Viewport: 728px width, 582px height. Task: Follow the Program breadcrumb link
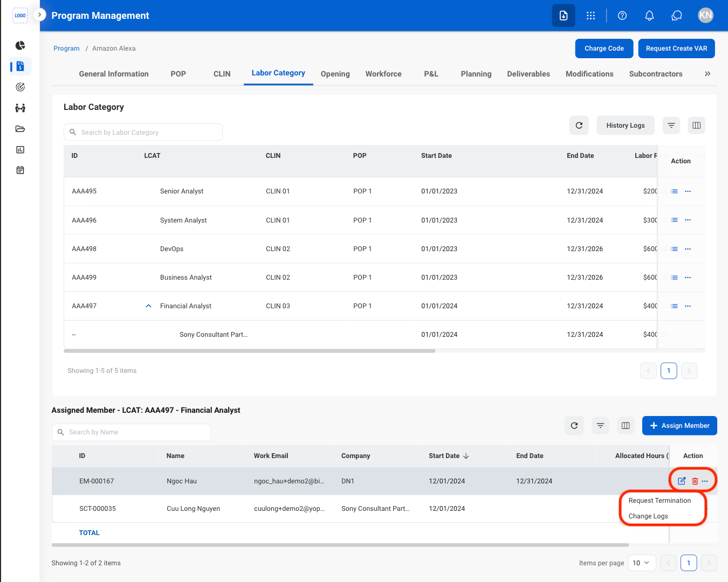pyautogui.click(x=66, y=48)
